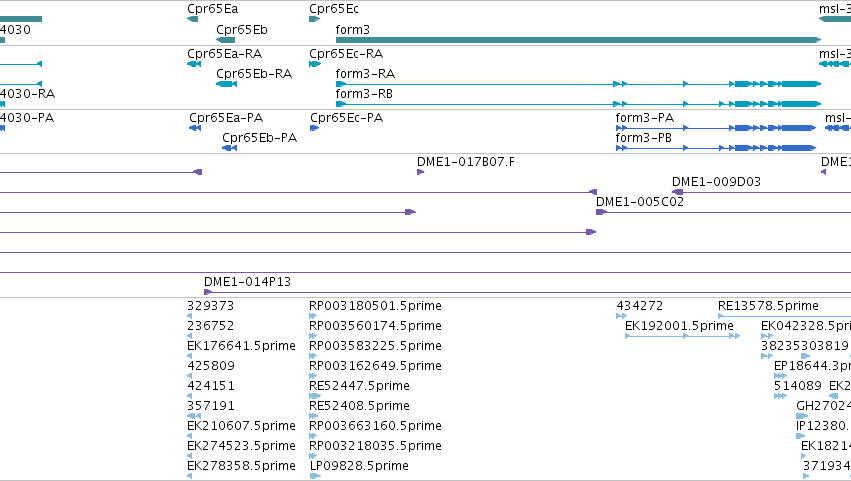This screenshot has width=851, height=481.
Task: Select the Cpr65Ea-PA protein glyph
Action: [195, 128]
